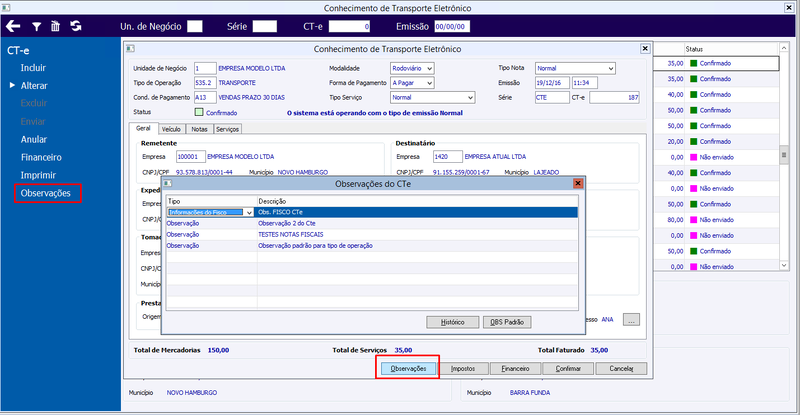Open the Tipo Nota dropdown
Viewport: 800px width, 415px height.
coord(575,68)
